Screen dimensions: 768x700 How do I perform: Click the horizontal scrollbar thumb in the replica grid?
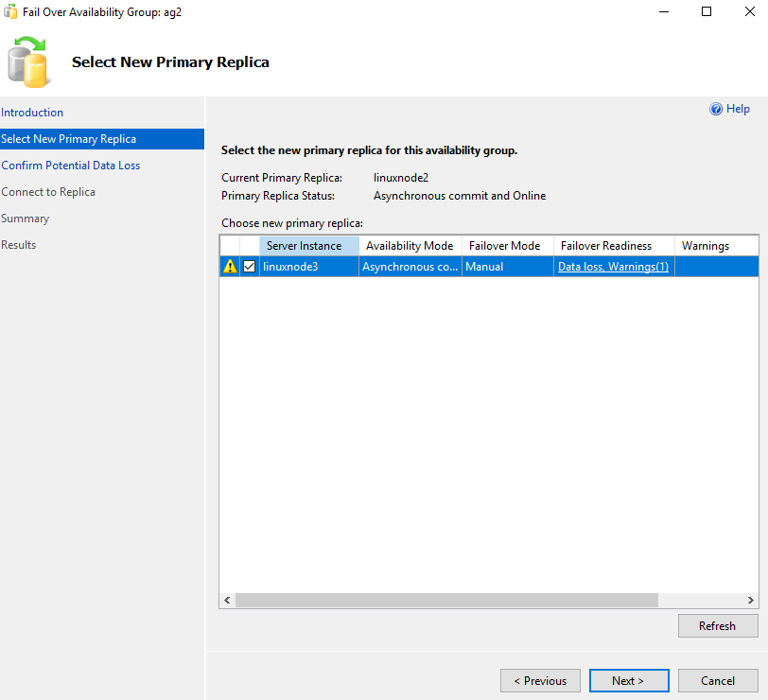pos(446,600)
